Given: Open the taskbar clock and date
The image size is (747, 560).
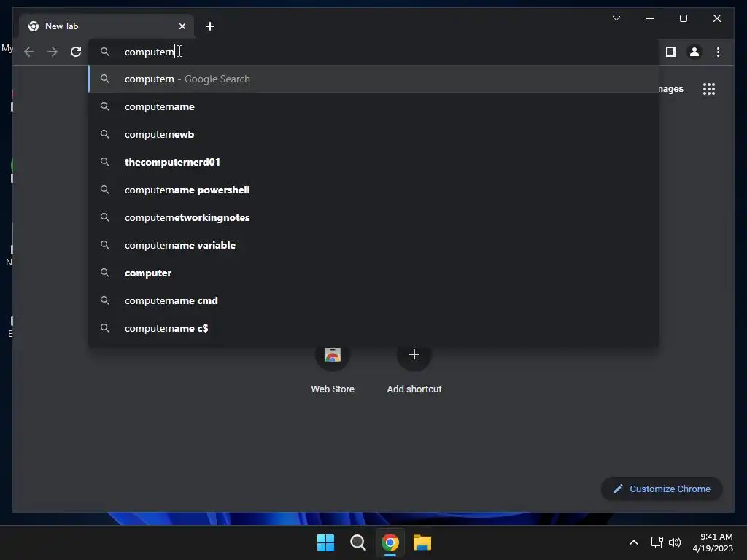Looking at the screenshot, I should (713, 542).
